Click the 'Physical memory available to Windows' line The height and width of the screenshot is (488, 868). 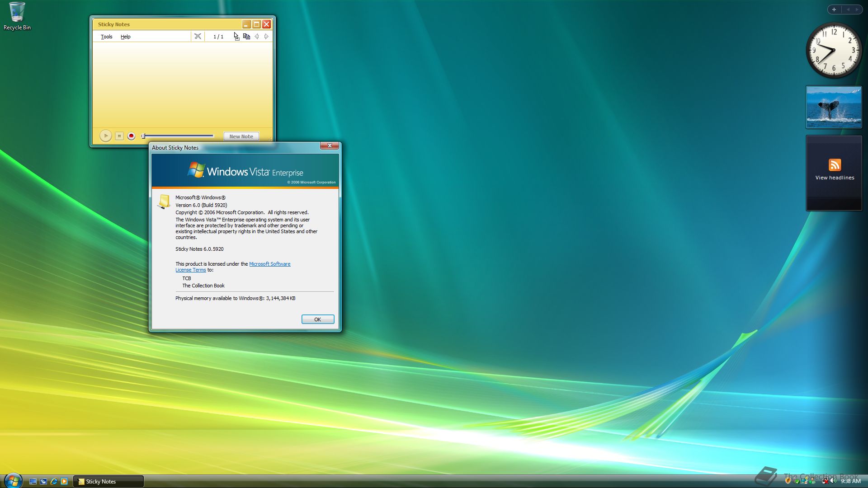[x=236, y=298]
